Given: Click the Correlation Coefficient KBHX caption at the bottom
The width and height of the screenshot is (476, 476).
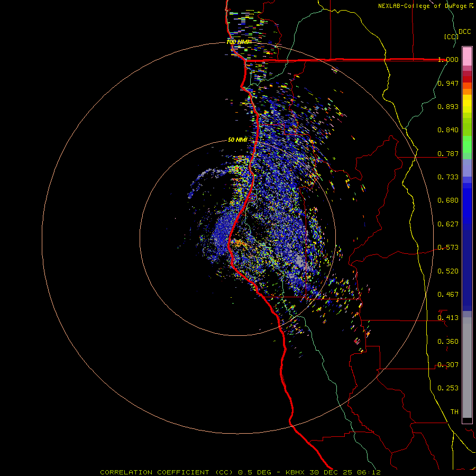Looking at the screenshot, I should pyautogui.click(x=240, y=472).
